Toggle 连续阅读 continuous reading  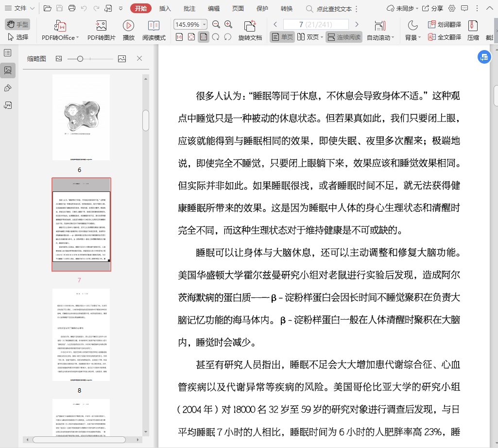click(344, 37)
